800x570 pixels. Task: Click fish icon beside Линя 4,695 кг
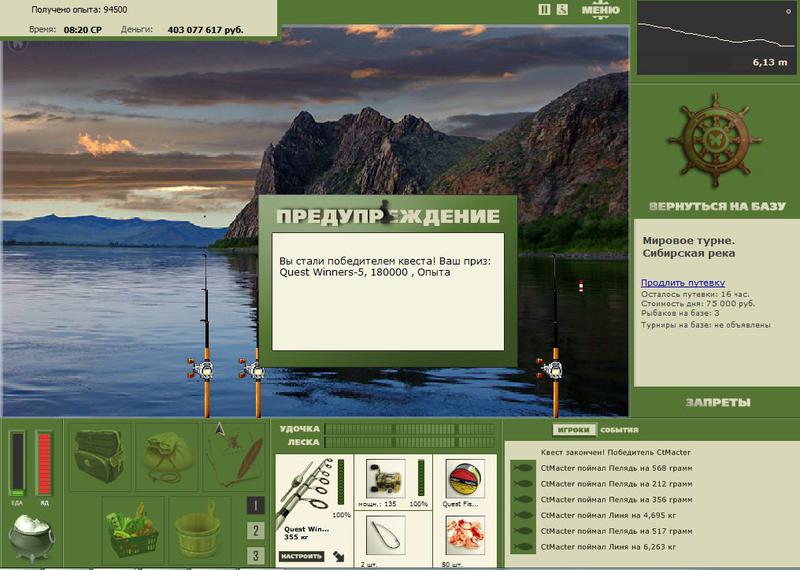[523, 515]
